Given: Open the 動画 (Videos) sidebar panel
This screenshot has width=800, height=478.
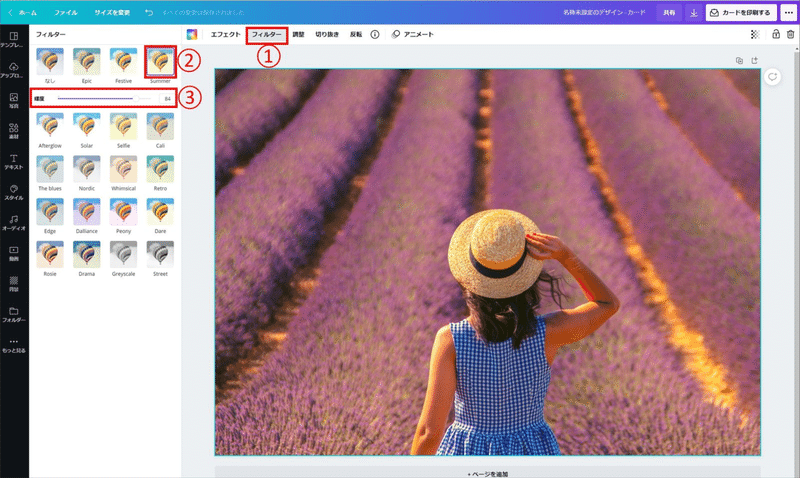Looking at the screenshot, I should [x=14, y=254].
